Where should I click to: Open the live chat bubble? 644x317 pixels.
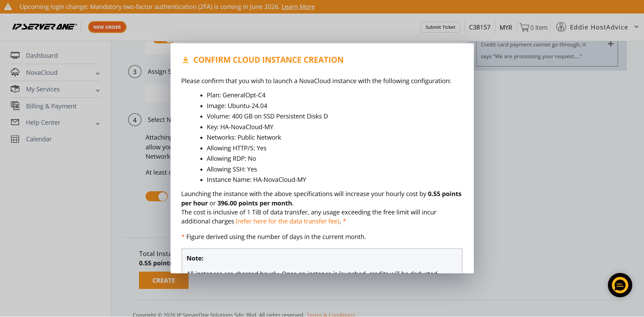coord(620,285)
